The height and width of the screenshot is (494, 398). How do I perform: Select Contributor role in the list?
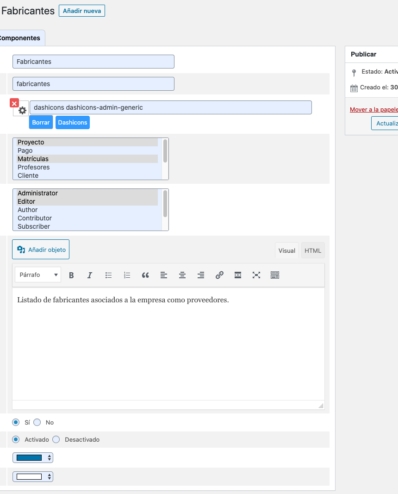point(87,218)
